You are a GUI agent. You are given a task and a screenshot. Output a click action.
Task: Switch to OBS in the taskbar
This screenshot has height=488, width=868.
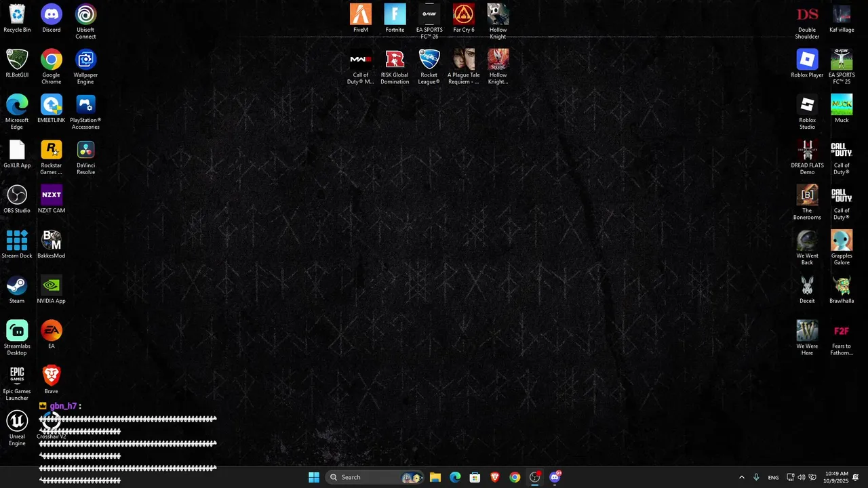pyautogui.click(x=535, y=477)
